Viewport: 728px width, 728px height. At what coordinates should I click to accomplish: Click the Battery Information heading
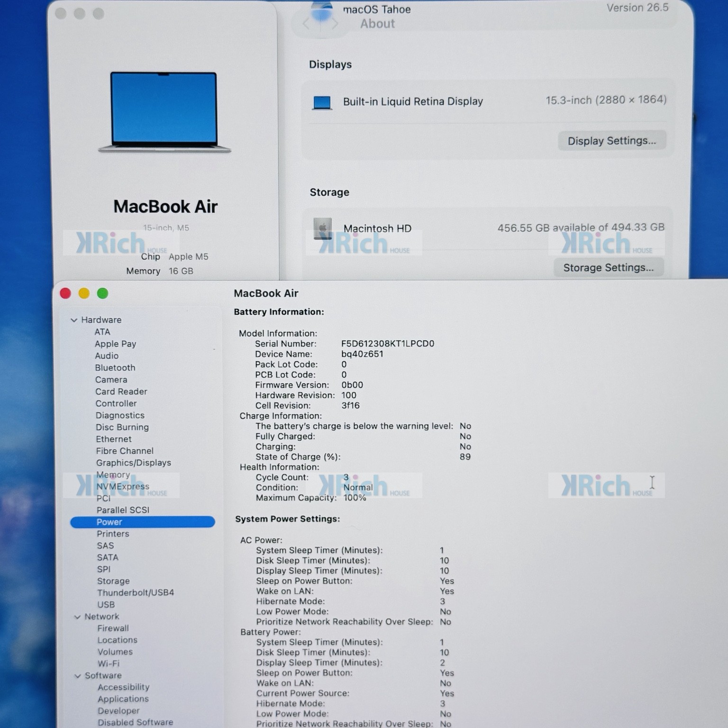pos(279,312)
